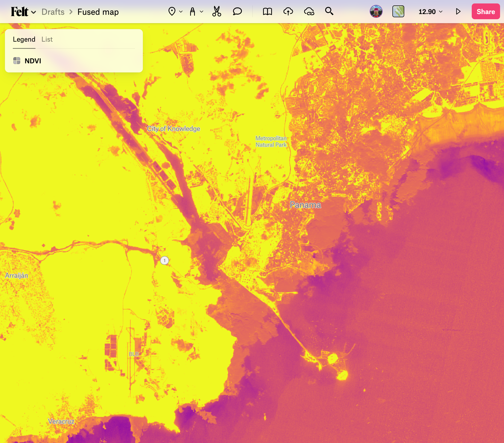Open the library book icon
This screenshot has width=504, height=443.
click(x=267, y=12)
